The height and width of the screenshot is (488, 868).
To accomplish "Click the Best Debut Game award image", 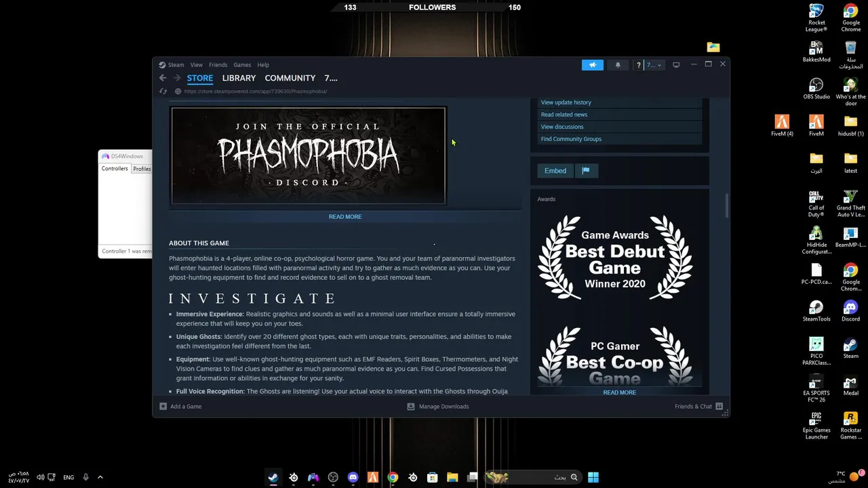I will [615, 258].
